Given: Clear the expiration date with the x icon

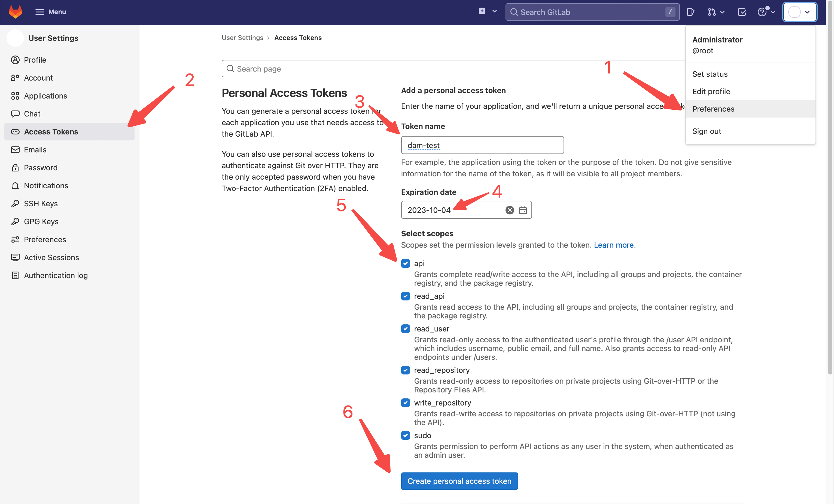Looking at the screenshot, I should point(509,210).
